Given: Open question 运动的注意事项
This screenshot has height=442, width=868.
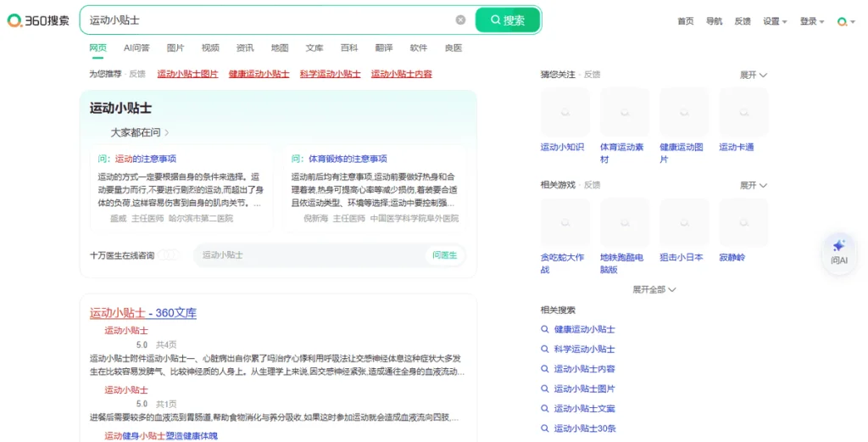Looking at the screenshot, I should point(146,159).
